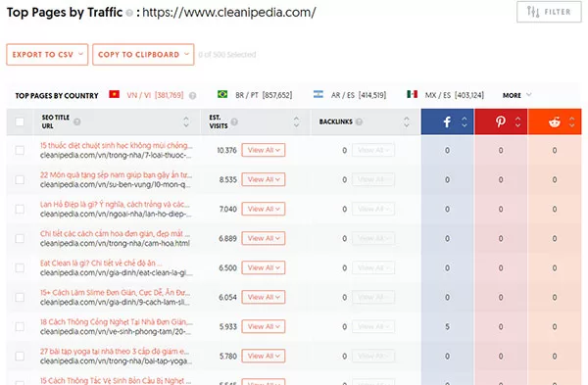Open the Chi tiết các cách cắm hoa link
588x385 pixels.
[115, 234]
